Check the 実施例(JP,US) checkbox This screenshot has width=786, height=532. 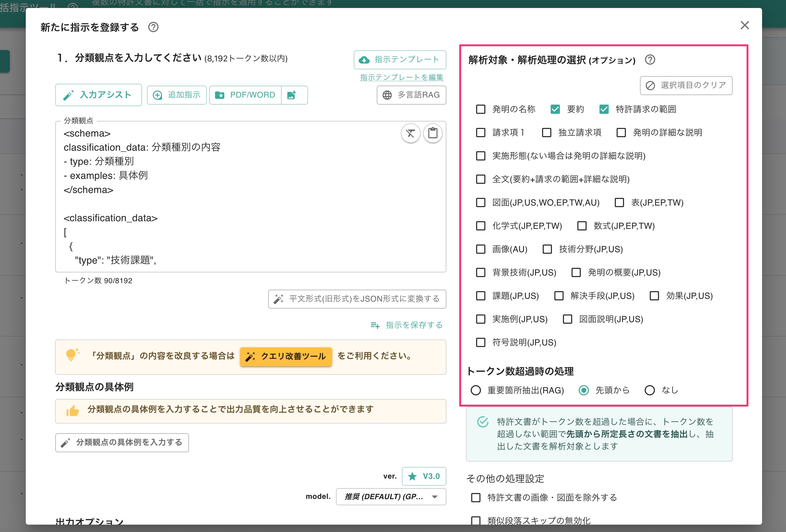point(480,319)
